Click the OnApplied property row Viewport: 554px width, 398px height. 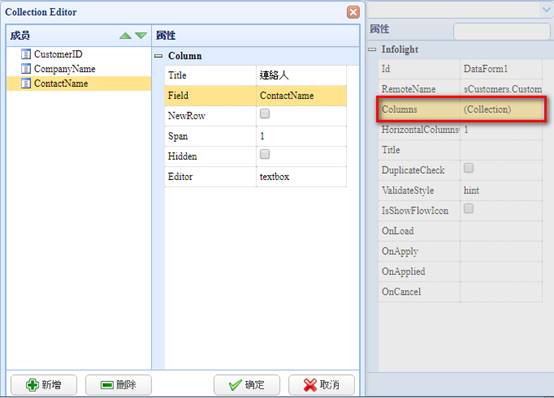click(461, 272)
